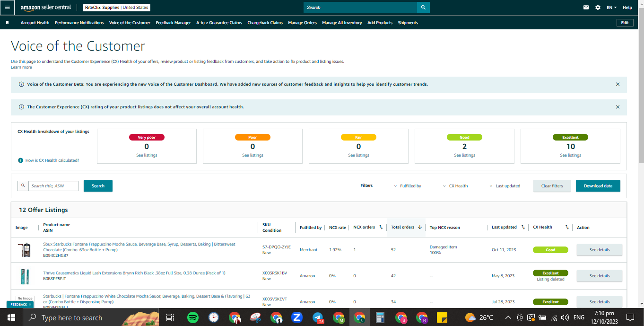Viewport: 644px width, 326px height.
Task: Open the RiteClix Supplies account switcher
Action: click(117, 8)
